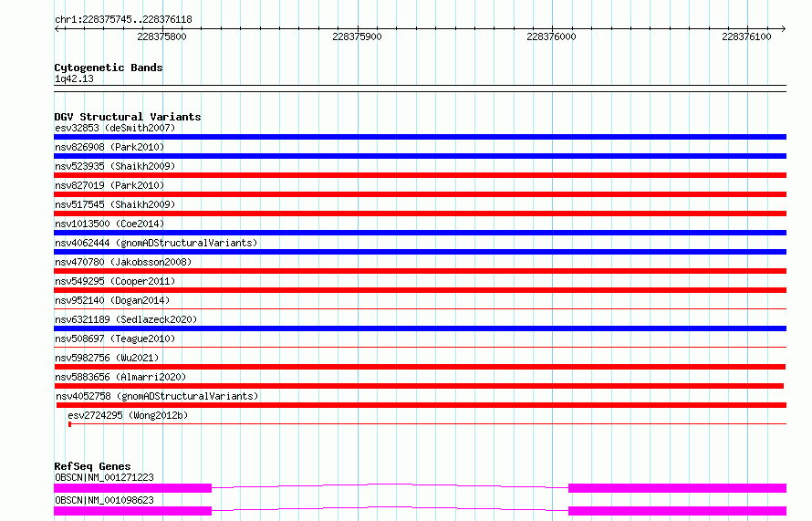Image resolution: width=812 pixels, height=521 pixels.
Task: Open variant nsv1013500 (Coe2014) label
Action: [109, 224]
